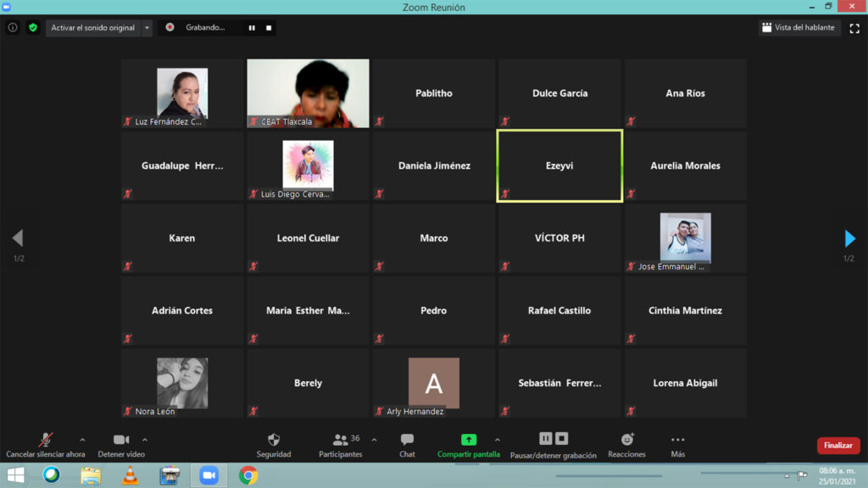The width and height of the screenshot is (868, 488).
Task: Click the meeting info icon at top left
Action: tap(13, 27)
